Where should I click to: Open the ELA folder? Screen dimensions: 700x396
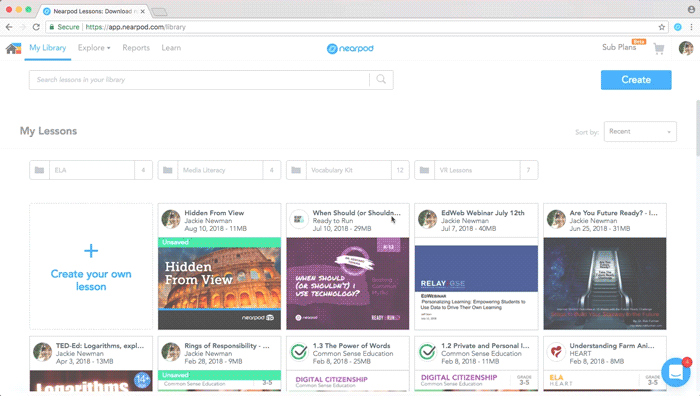(x=91, y=170)
